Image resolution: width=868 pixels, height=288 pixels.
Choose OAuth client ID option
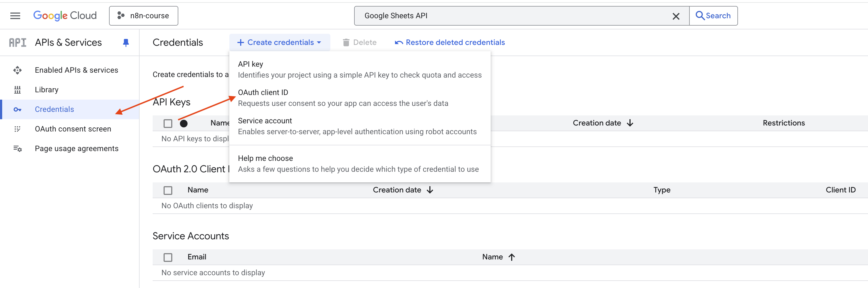click(x=360, y=97)
